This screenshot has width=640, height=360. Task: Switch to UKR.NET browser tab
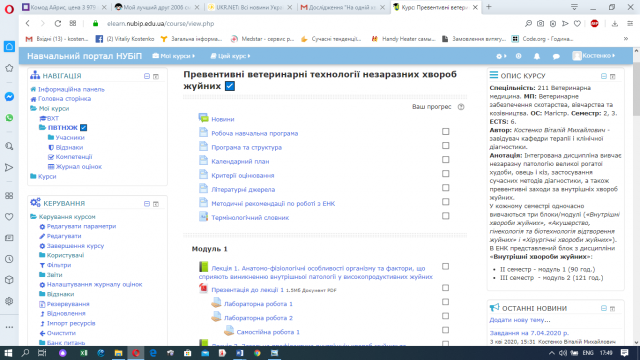(249, 7)
